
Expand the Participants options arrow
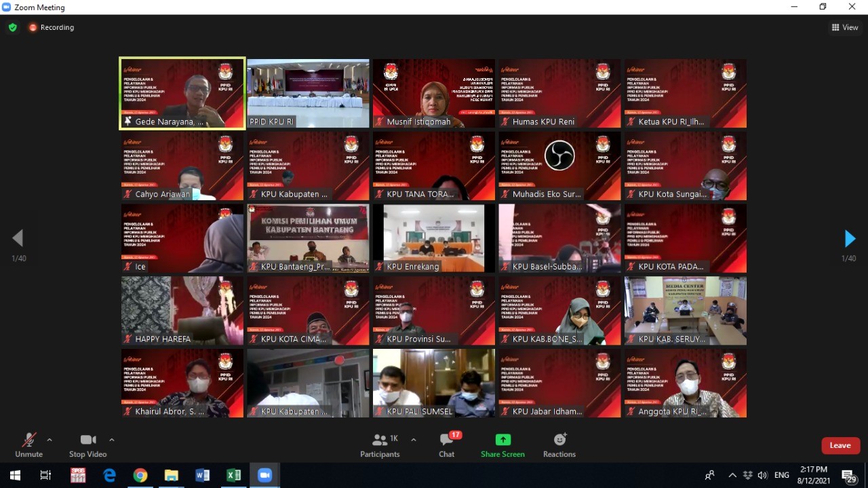coord(413,440)
